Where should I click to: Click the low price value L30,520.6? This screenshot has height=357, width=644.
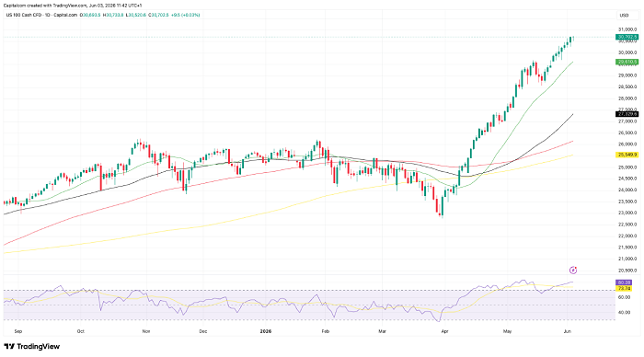(135, 15)
